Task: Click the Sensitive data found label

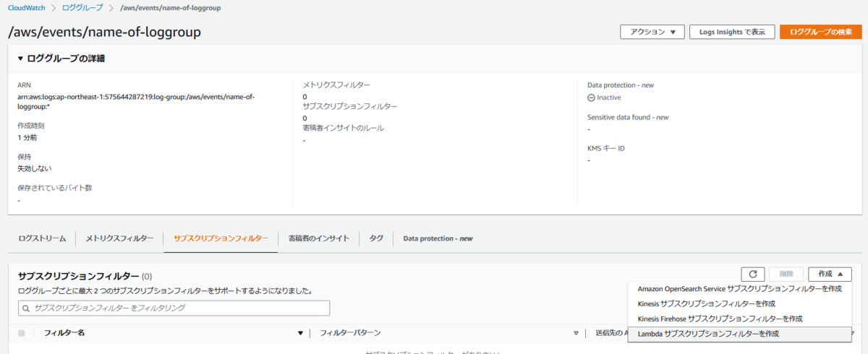Action: [x=628, y=117]
